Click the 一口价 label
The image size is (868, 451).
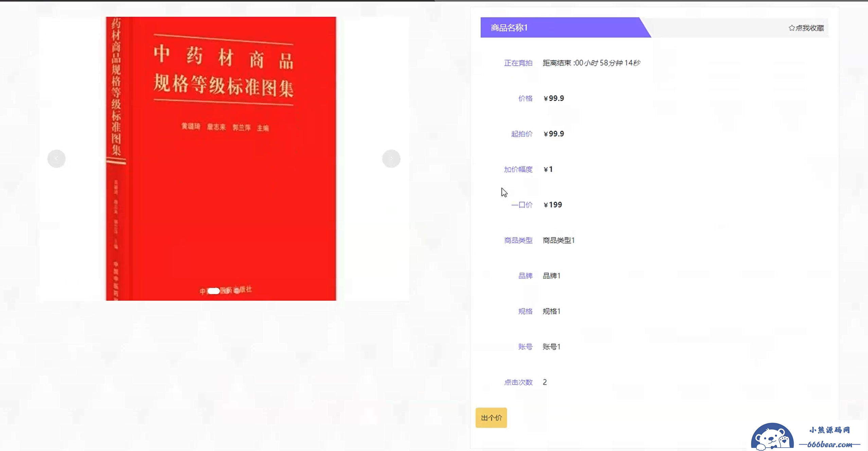(x=522, y=205)
